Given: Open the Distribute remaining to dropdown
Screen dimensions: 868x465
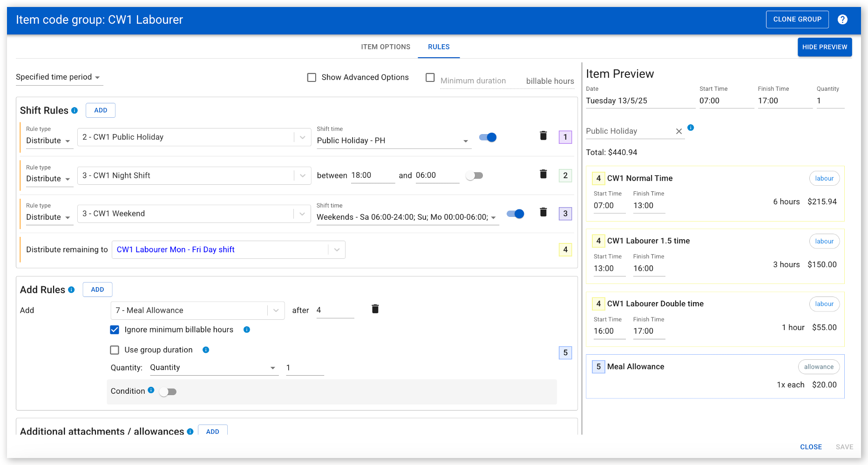Looking at the screenshot, I should pyautogui.click(x=229, y=249).
